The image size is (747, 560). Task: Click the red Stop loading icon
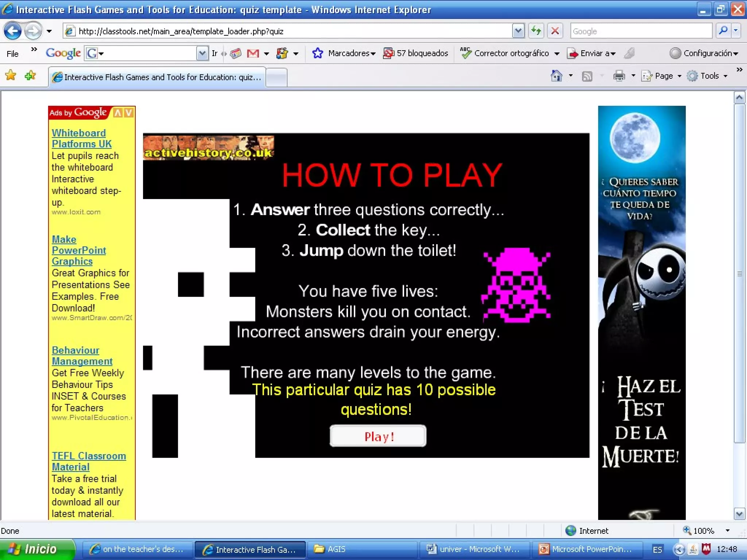pos(555,31)
